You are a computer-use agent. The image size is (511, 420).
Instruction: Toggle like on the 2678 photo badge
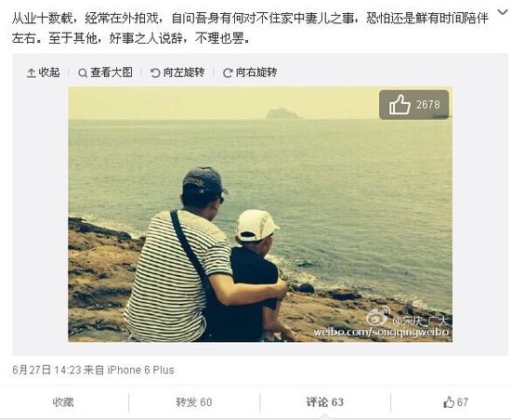[413, 105]
